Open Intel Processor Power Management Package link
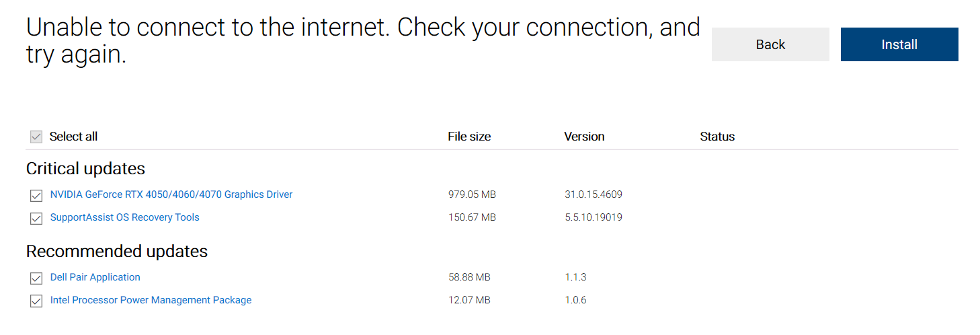This screenshot has width=980, height=335. pyautogui.click(x=151, y=300)
